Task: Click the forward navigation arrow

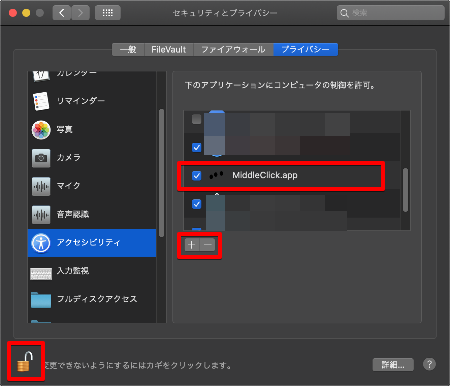Action: [x=80, y=13]
